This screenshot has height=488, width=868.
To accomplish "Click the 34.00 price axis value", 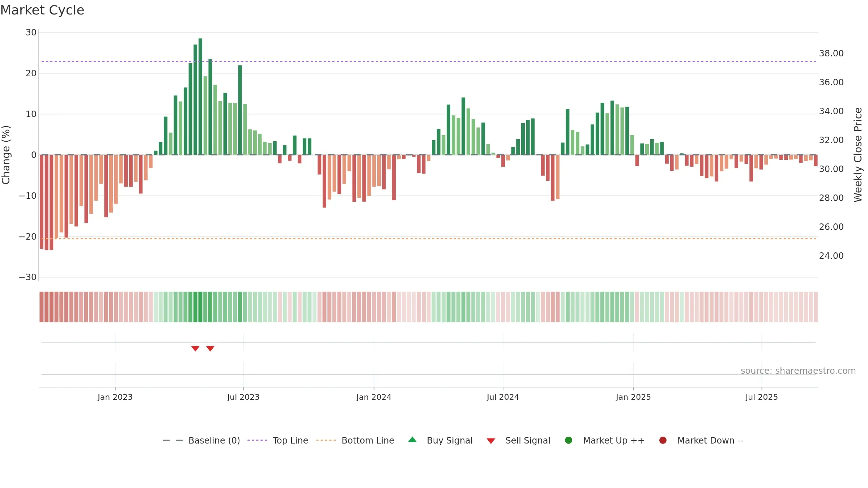I will pyautogui.click(x=831, y=111).
